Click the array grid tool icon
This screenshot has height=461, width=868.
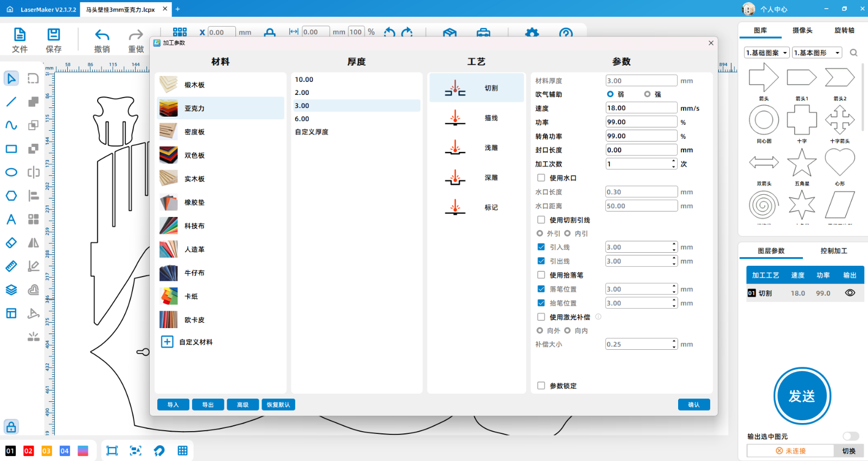(x=34, y=219)
